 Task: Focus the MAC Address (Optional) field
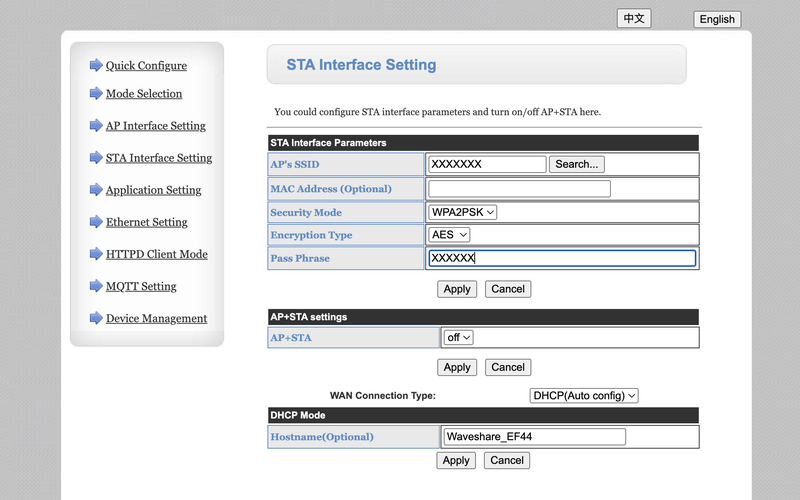click(x=519, y=189)
